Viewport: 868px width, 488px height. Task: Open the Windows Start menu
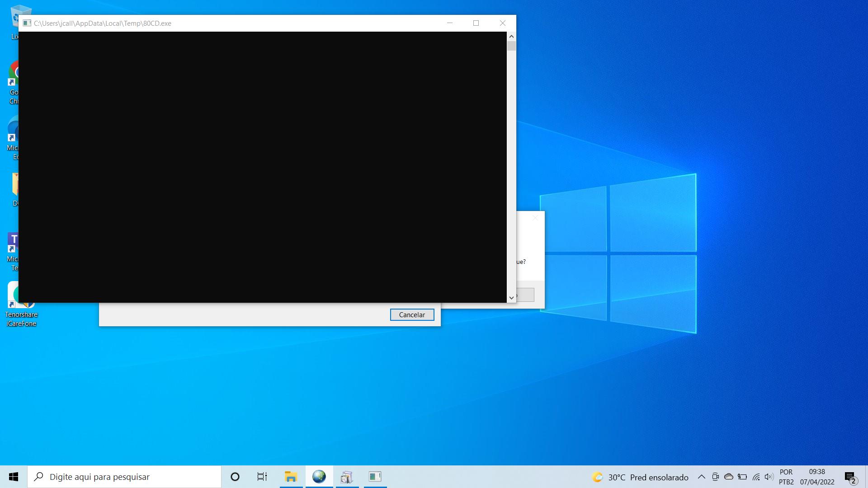[14, 477]
